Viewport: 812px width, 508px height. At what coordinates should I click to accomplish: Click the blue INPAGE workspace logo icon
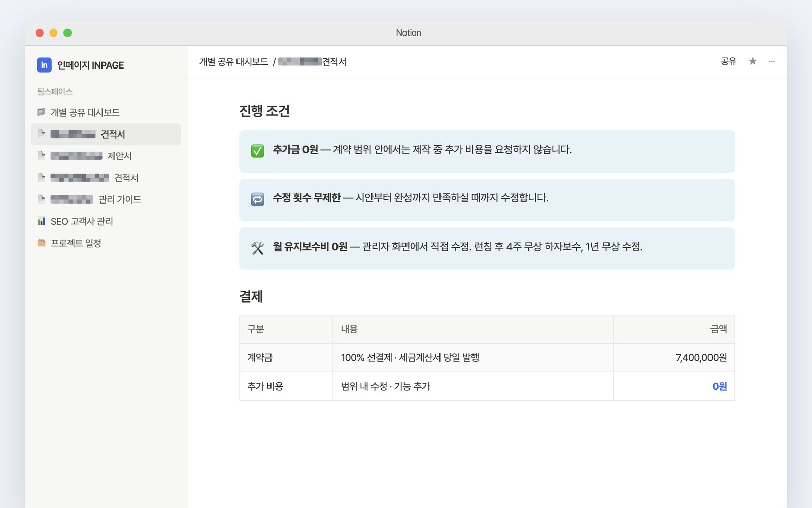tap(44, 65)
